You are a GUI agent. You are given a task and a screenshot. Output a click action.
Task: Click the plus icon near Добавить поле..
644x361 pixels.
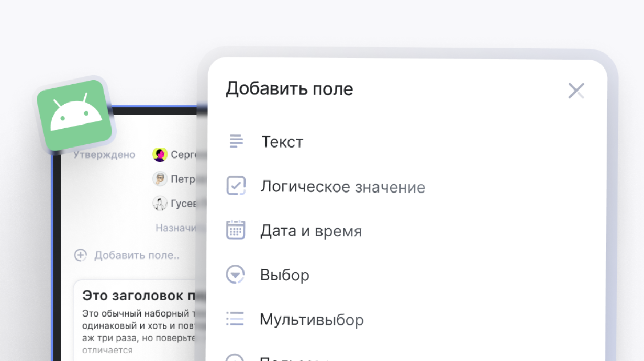point(80,255)
